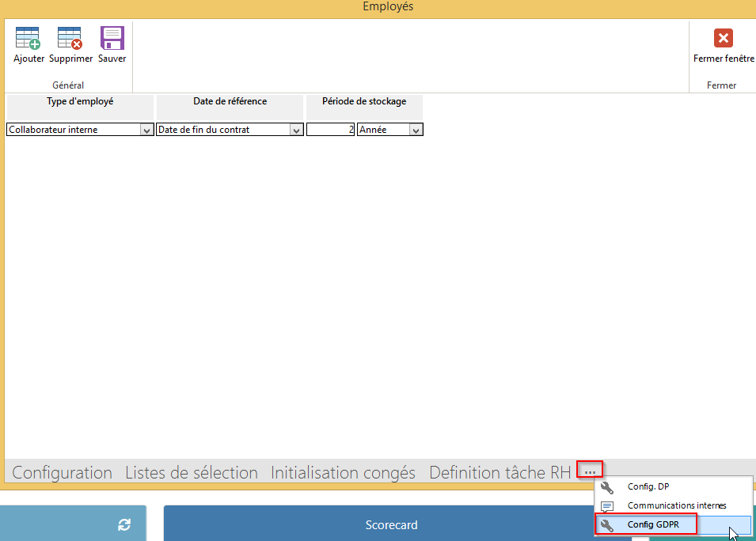Click the red Fermer fenêtre icon
Screen dimensions: 756x541
[x=723, y=38]
